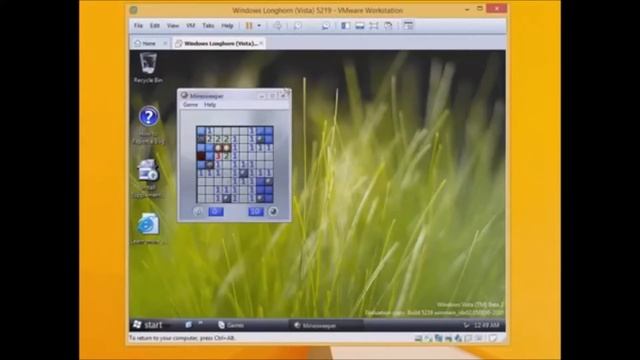Screen dimensions: 640x360
Task: Open the Help menu in Minesweeper
Action: click(210, 105)
